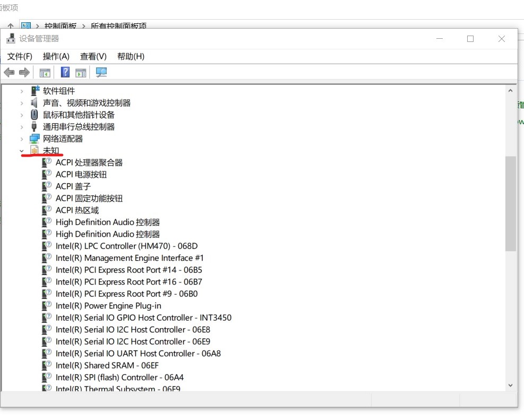Click the Forward arrow toolbar icon
Image resolution: width=524 pixels, height=420 pixels.
pos(24,72)
